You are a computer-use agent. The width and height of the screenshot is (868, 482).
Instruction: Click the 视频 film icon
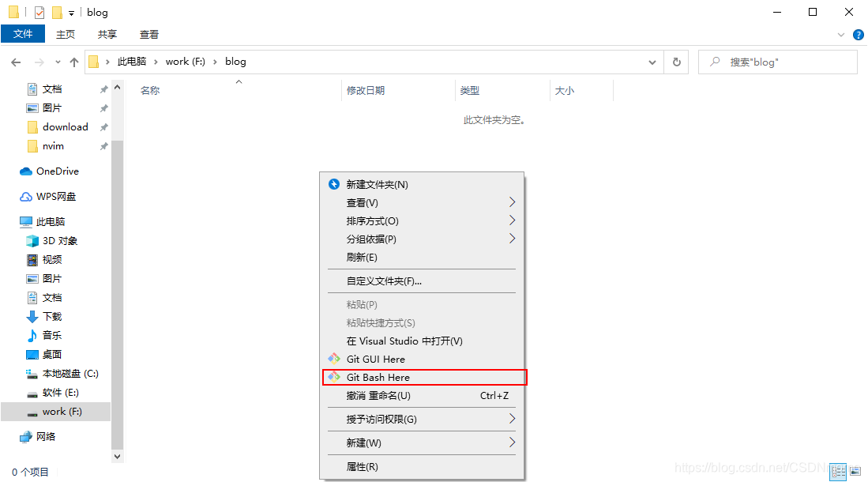click(x=32, y=260)
